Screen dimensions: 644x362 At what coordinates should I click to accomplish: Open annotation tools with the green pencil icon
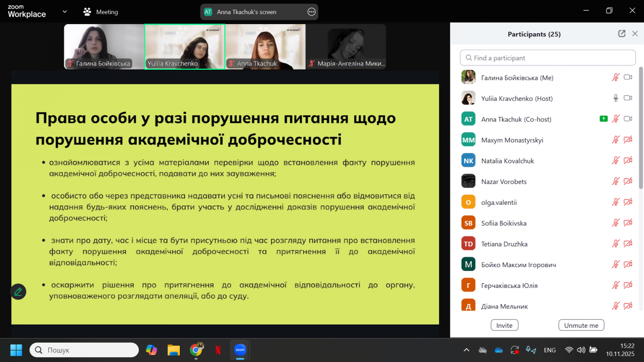point(18,291)
